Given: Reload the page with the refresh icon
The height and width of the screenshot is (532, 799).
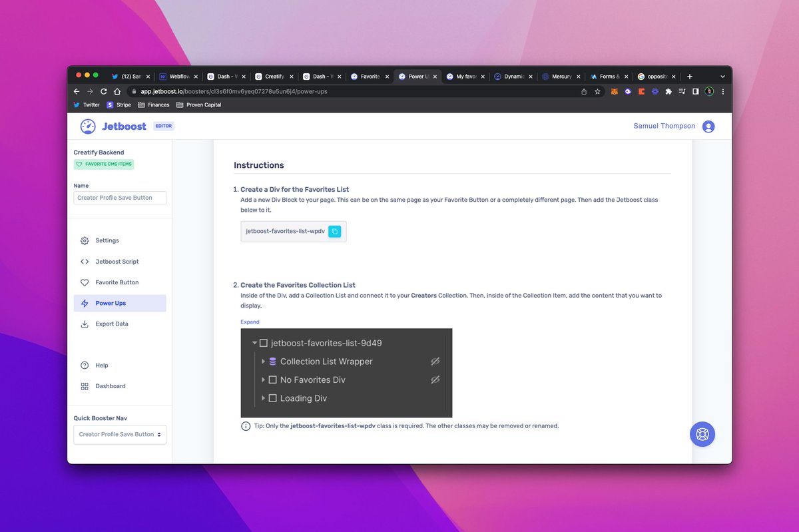Looking at the screenshot, I should pyautogui.click(x=104, y=91).
